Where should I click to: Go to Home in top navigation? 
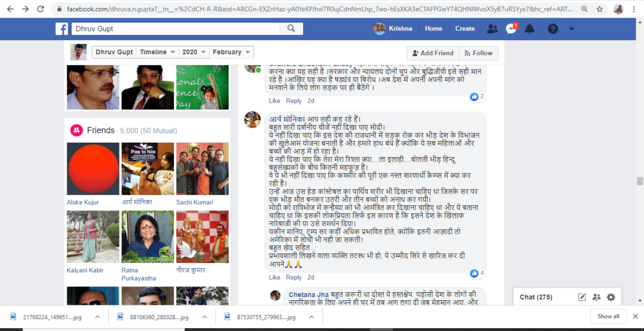pyautogui.click(x=433, y=29)
